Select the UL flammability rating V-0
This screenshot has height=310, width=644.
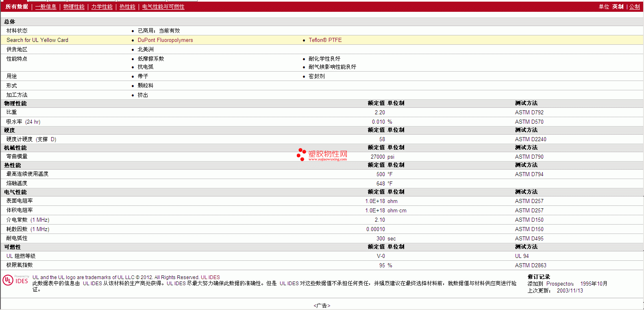pos(381,256)
